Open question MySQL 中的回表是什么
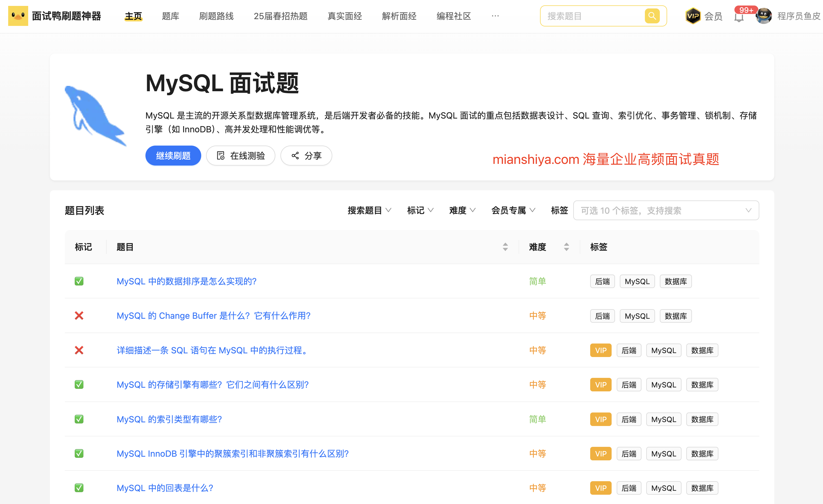823x504 pixels. 165,488
